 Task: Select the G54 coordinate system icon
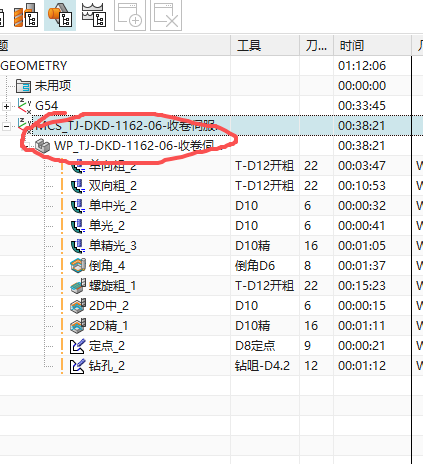click(25, 106)
